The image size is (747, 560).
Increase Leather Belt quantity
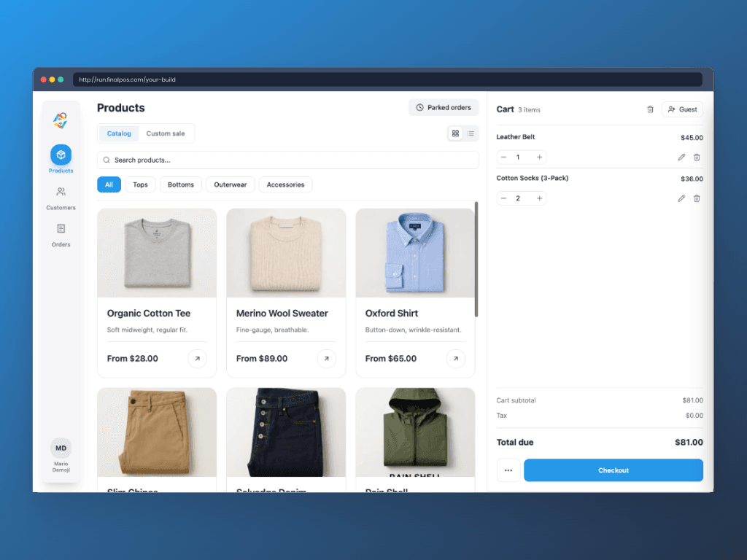pos(539,157)
